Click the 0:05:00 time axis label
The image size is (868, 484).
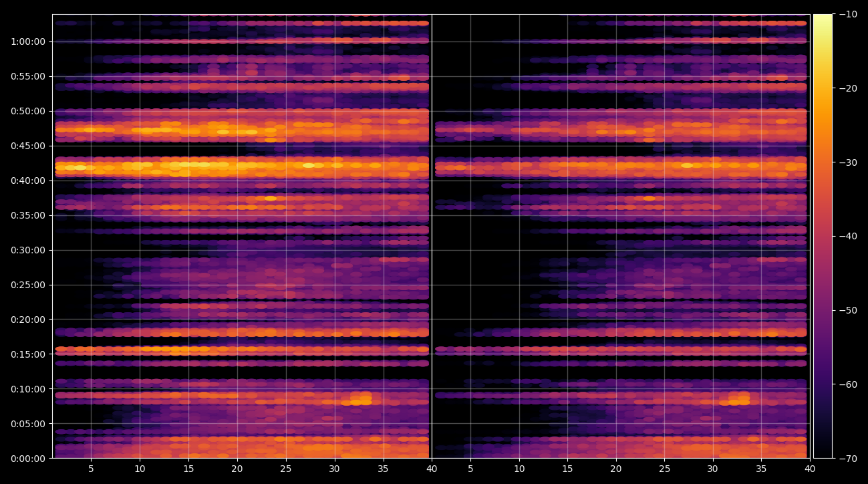pyautogui.click(x=28, y=424)
